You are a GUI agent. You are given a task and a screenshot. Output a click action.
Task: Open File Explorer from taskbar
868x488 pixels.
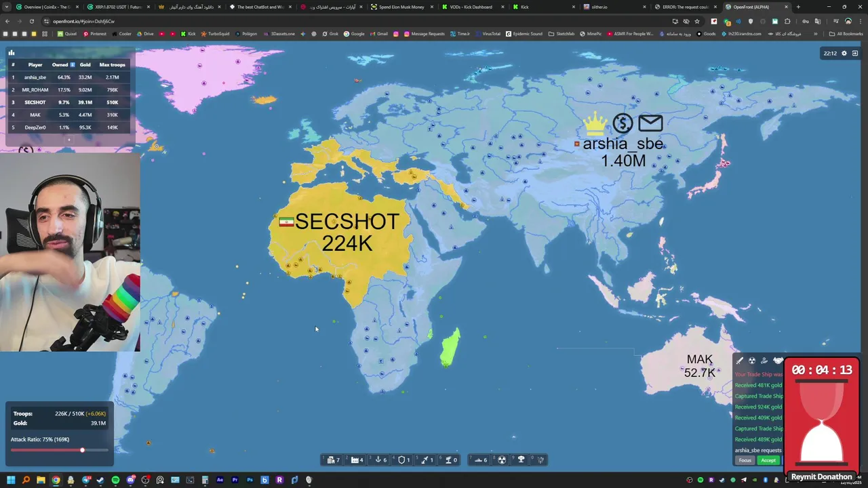(x=41, y=480)
